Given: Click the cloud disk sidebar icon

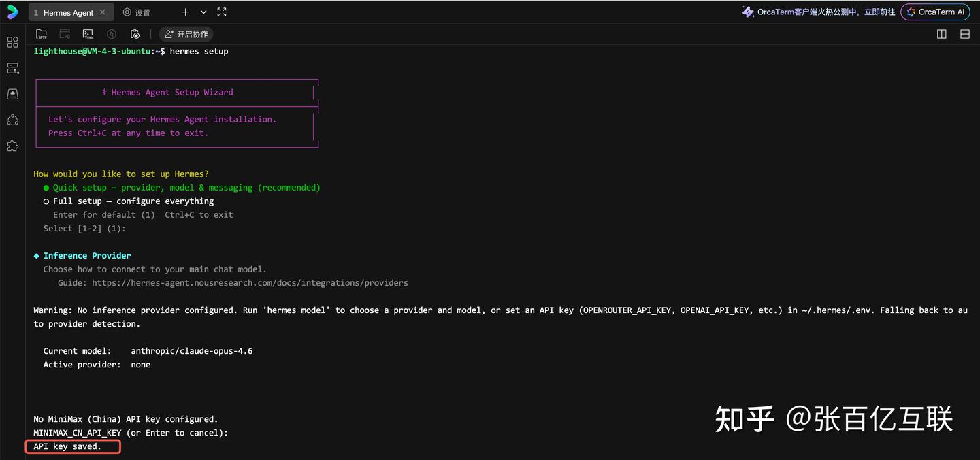Looking at the screenshot, I should click(x=12, y=94).
